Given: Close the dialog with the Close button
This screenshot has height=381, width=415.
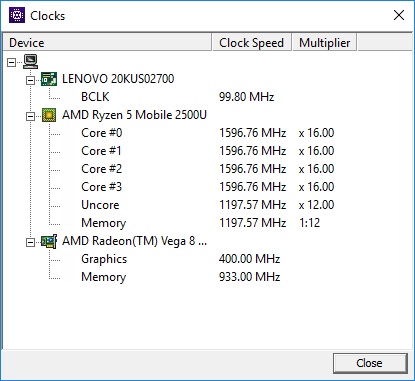Looking at the screenshot, I should click(370, 363).
